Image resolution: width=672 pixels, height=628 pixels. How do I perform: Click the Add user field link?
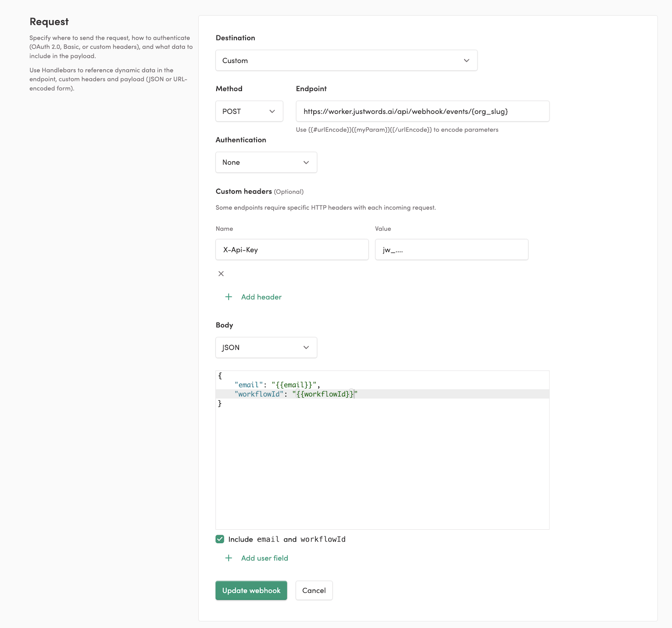264,558
